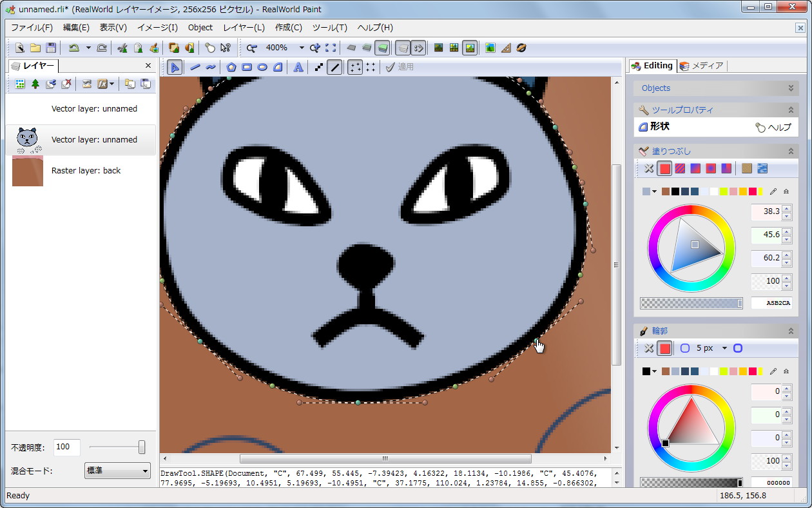This screenshot has height=508, width=812.
Task: Click the arrow with question mark help icon
Action: tap(226, 48)
